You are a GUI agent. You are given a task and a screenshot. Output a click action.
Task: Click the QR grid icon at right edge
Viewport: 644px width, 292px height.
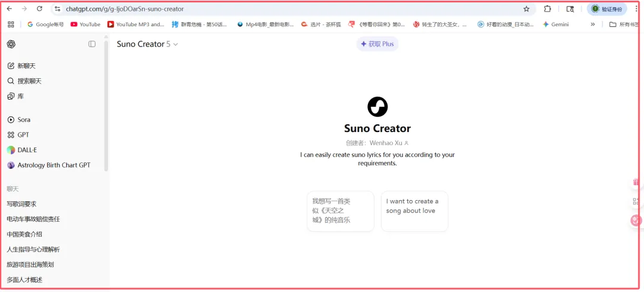click(636, 201)
